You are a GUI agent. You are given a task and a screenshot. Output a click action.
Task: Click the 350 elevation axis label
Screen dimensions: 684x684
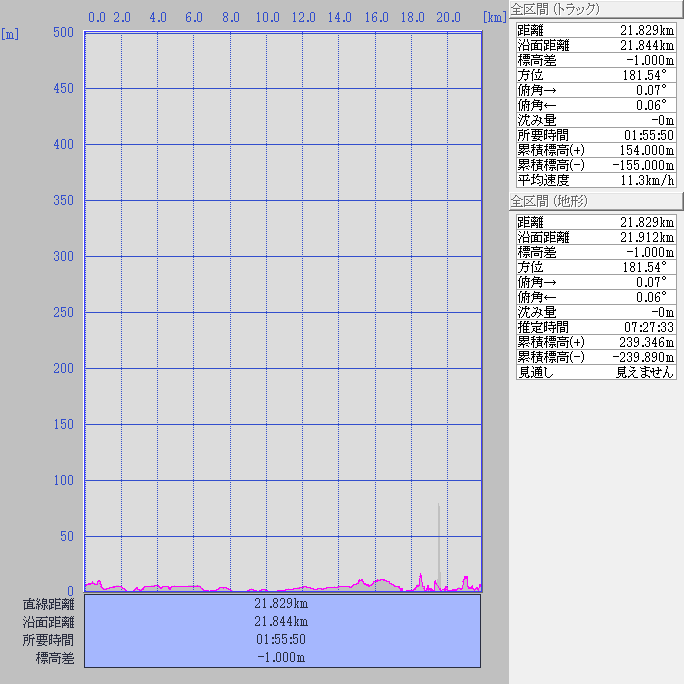[64, 201]
